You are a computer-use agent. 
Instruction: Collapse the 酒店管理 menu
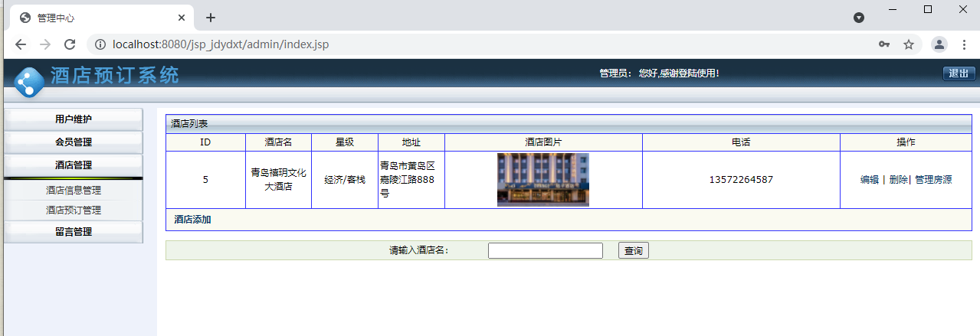[x=74, y=165]
